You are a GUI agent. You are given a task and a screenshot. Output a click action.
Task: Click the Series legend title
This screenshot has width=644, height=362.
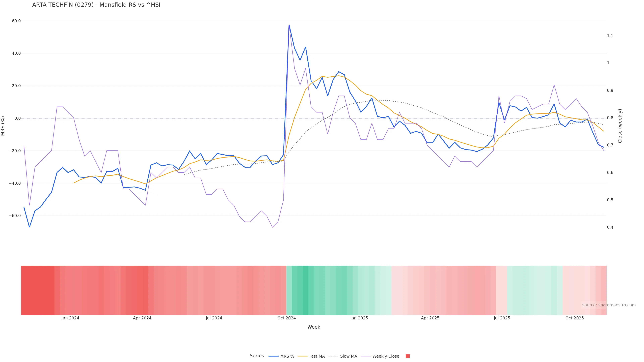(257, 356)
